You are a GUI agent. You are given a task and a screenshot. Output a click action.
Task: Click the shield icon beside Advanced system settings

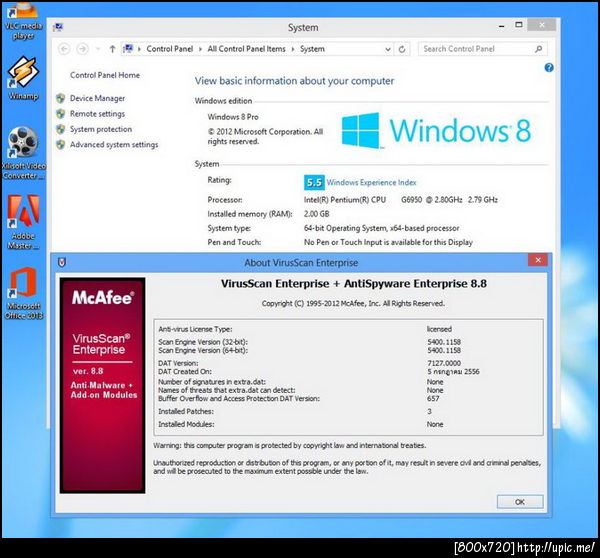(60, 144)
